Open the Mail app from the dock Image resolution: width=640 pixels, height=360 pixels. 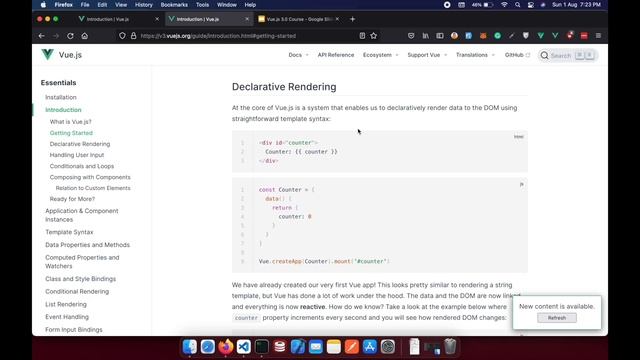pyautogui.click(x=316, y=347)
